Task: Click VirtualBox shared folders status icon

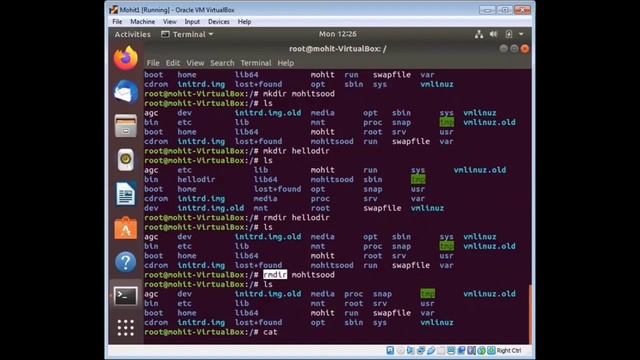Action: [441, 351]
